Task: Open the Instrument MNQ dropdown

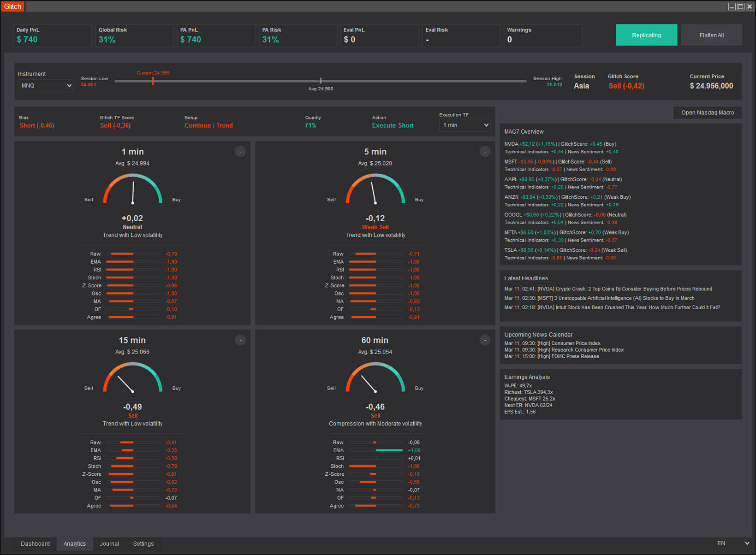Action: tap(45, 86)
